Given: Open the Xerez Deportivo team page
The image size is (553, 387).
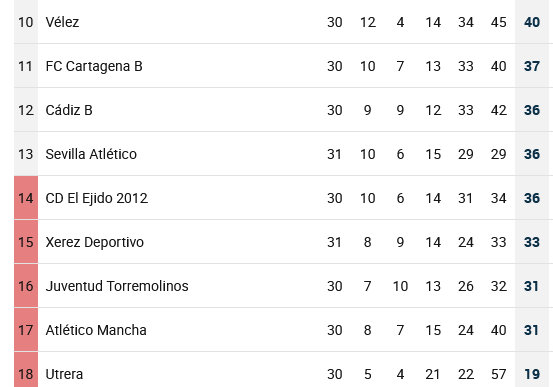Looking at the screenshot, I should tap(95, 242).
